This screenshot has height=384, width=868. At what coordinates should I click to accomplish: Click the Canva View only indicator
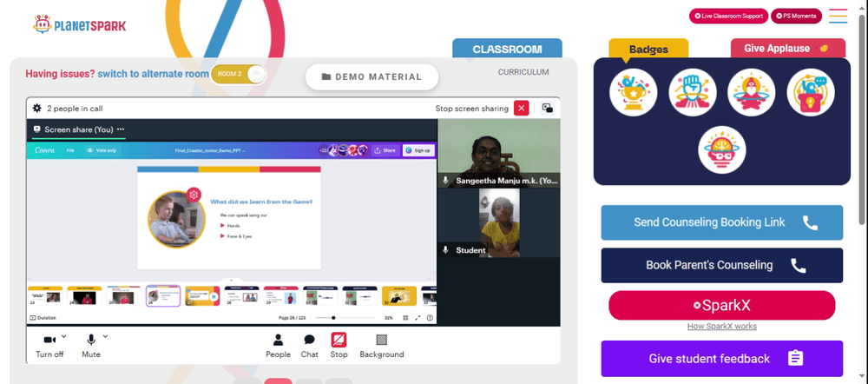[101, 150]
